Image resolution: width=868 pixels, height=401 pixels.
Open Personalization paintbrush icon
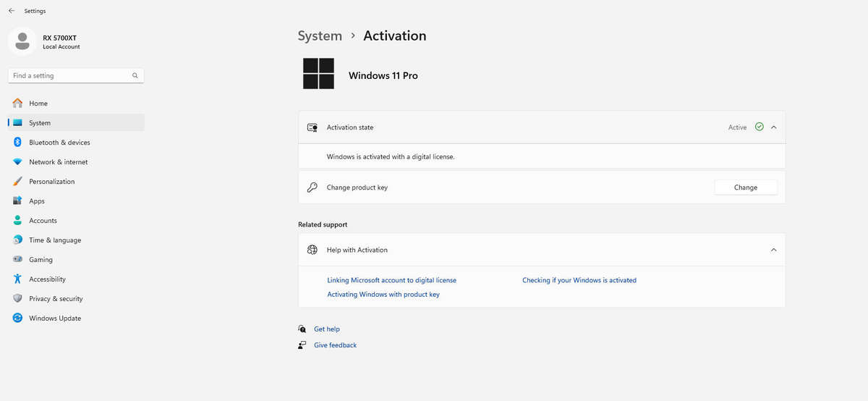[x=17, y=182]
